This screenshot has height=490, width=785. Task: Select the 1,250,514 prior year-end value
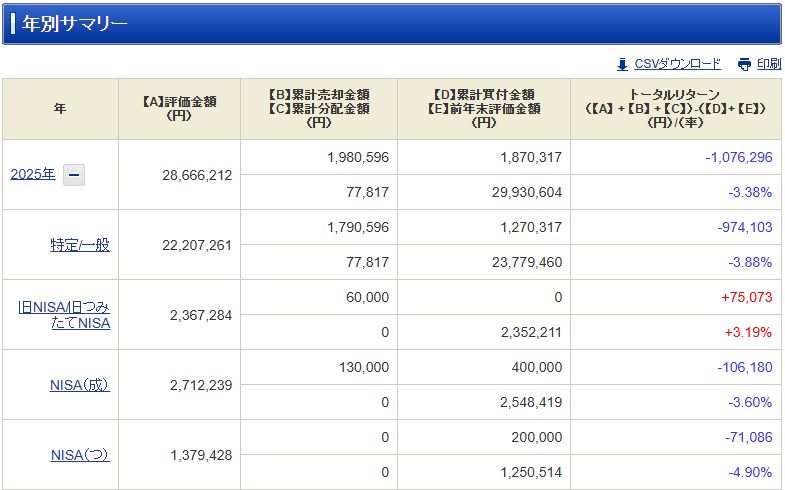[x=531, y=472]
